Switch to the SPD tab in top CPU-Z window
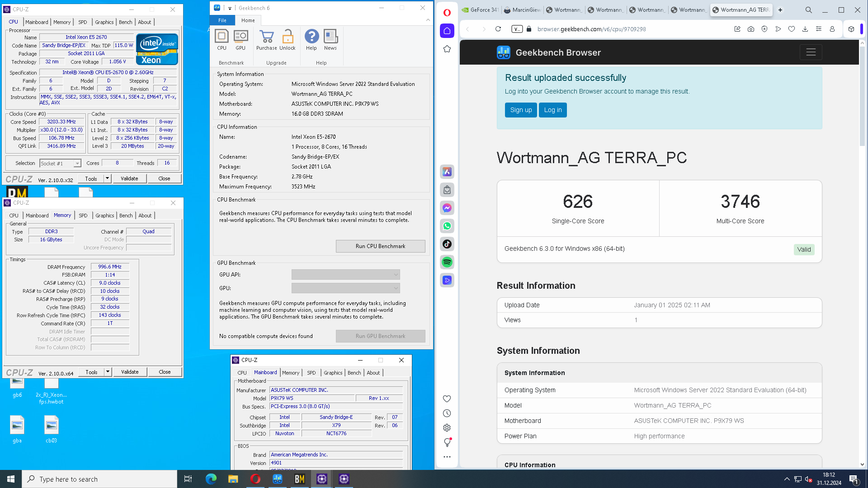 [83, 22]
